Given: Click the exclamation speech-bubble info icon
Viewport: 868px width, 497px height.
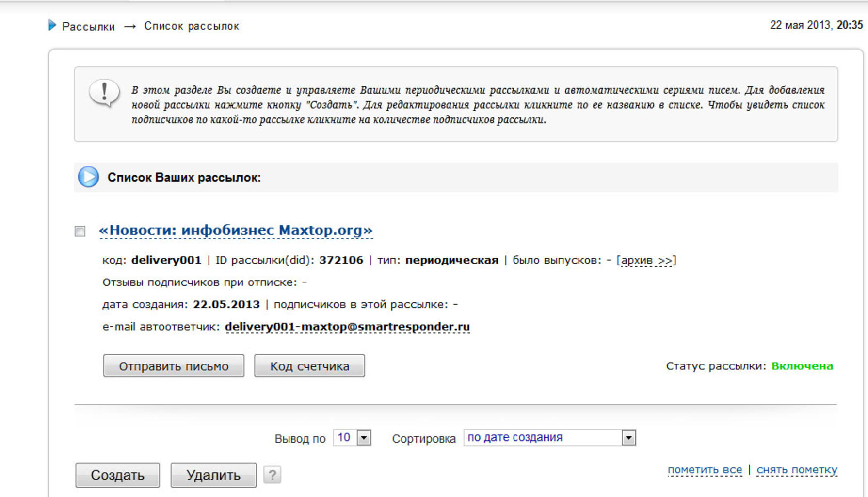Looking at the screenshot, I should point(104,93).
